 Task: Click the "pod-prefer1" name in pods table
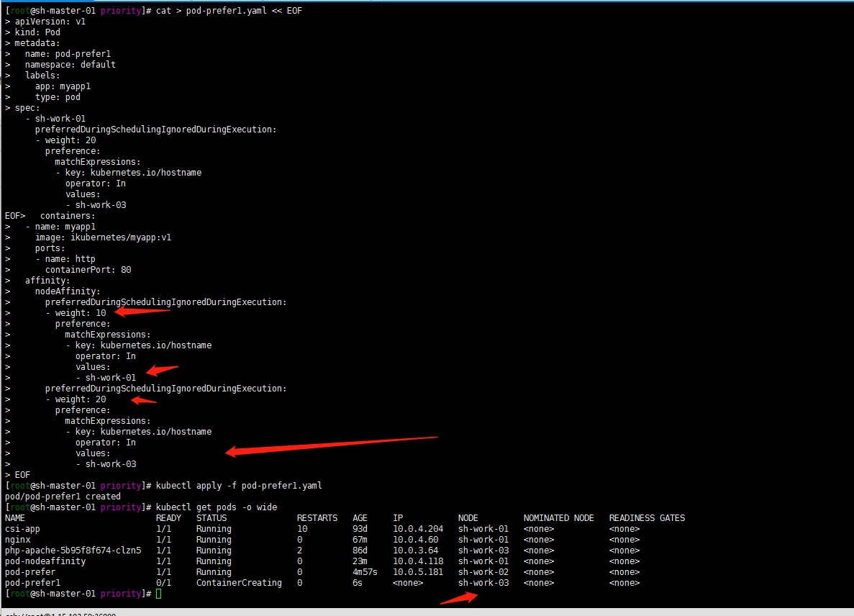tap(32, 584)
